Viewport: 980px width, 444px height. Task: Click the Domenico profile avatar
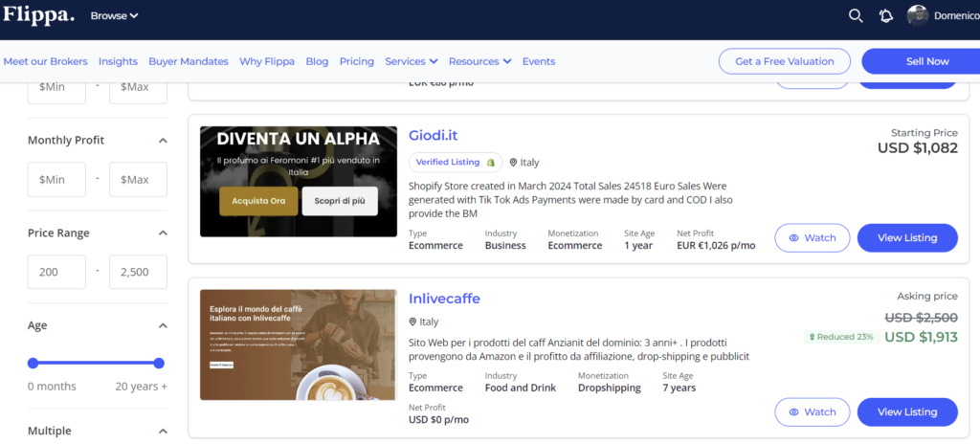[x=918, y=15]
